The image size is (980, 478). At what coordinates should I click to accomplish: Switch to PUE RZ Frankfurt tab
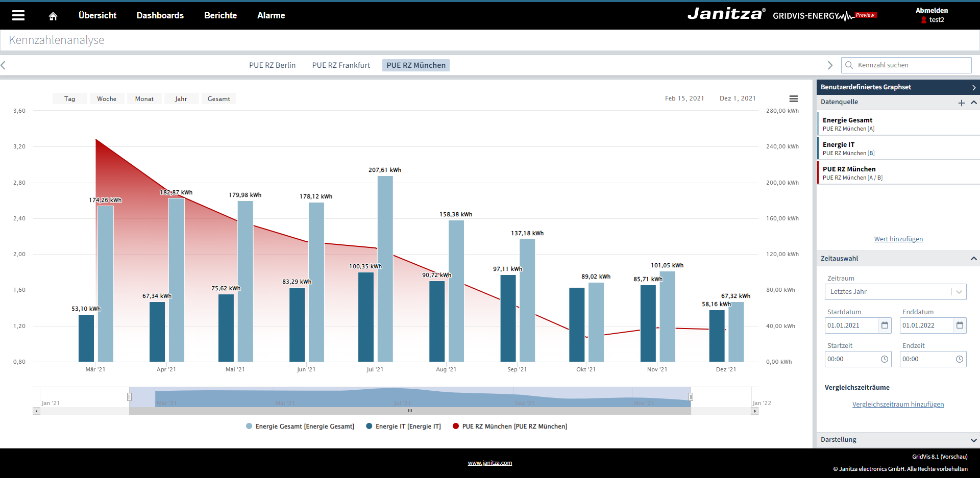[x=341, y=65]
